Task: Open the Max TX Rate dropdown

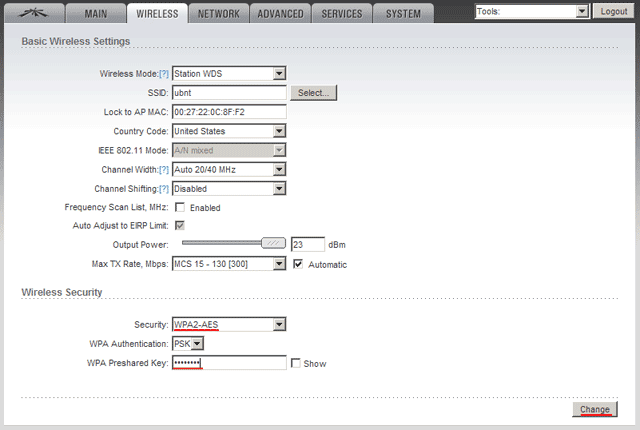Action: pos(229,264)
